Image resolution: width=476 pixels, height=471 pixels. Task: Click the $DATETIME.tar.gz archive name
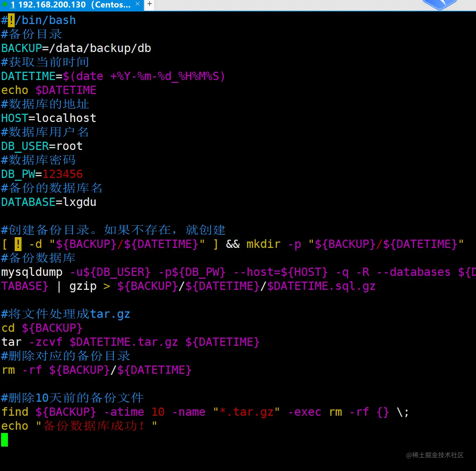pos(124,342)
